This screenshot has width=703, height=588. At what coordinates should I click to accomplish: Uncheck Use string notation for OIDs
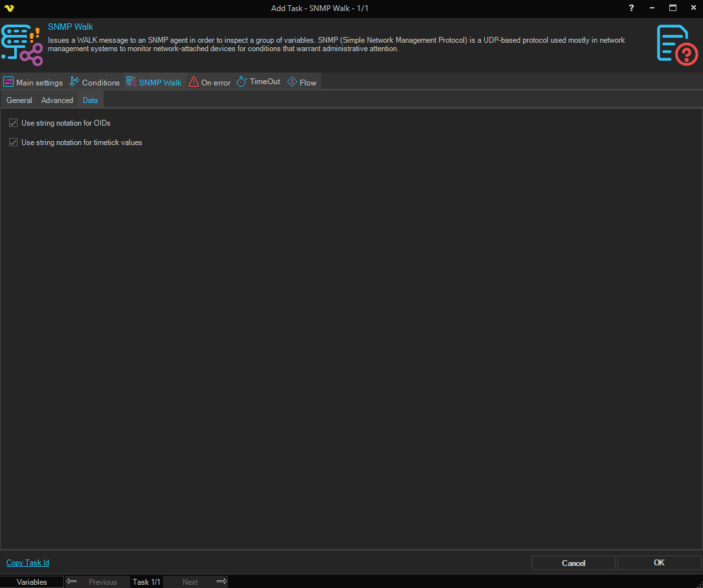click(x=13, y=123)
